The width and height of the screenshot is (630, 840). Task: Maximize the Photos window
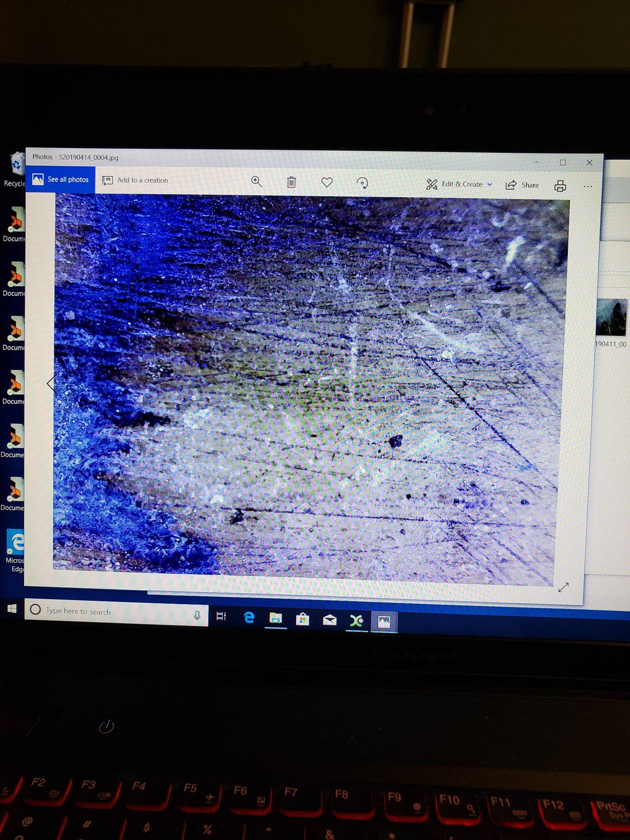coord(562,162)
